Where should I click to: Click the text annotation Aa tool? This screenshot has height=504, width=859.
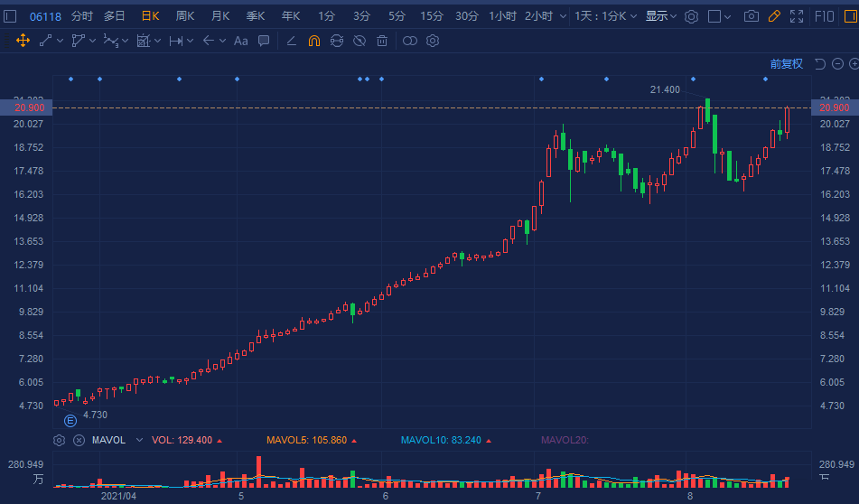click(240, 41)
